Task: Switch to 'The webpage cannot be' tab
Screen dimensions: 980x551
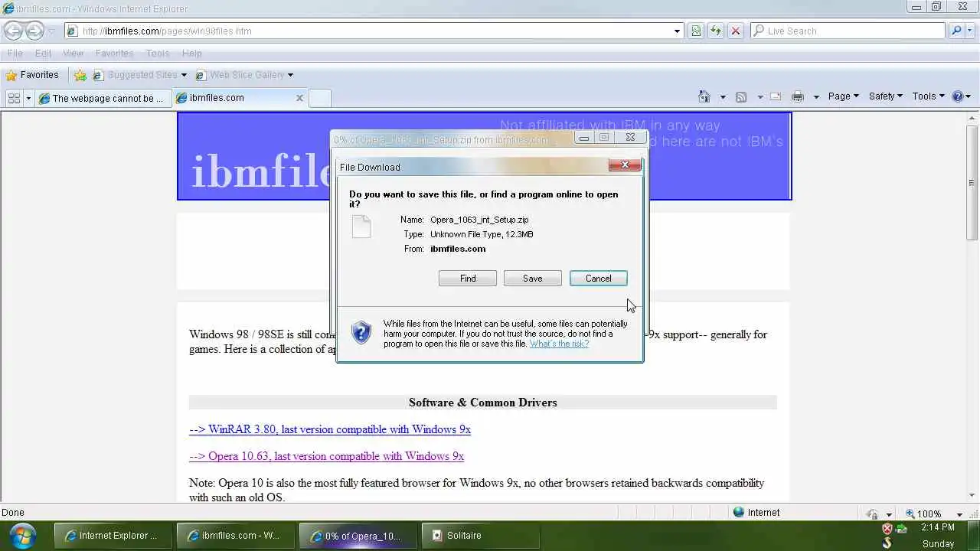Action: [x=103, y=98]
